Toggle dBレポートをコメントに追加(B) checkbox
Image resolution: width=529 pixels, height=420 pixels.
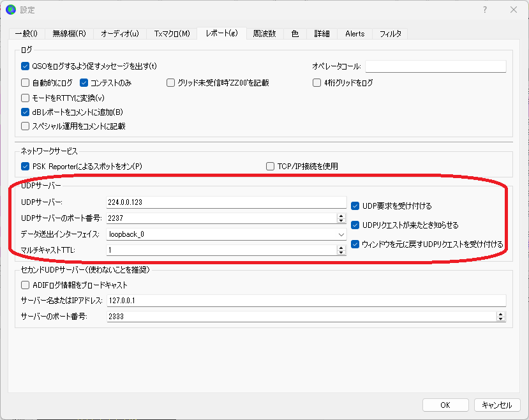click(x=25, y=112)
